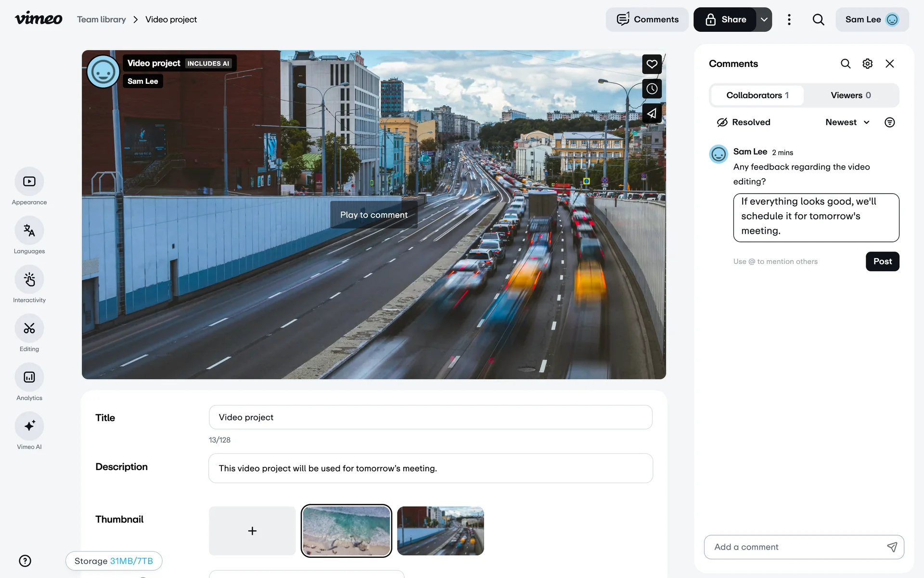Open the Analytics sidebar tool
The image size is (924, 578).
click(x=29, y=377)
